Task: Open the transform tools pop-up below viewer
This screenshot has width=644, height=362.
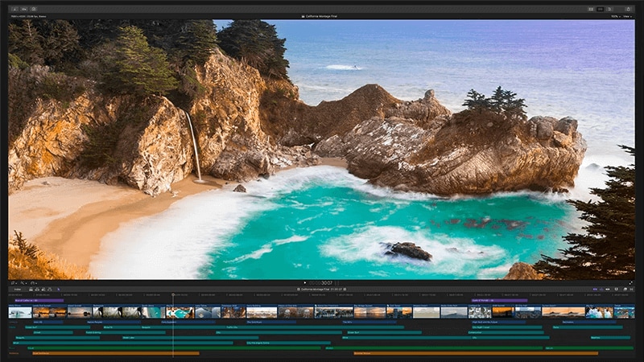Action: 14,283
